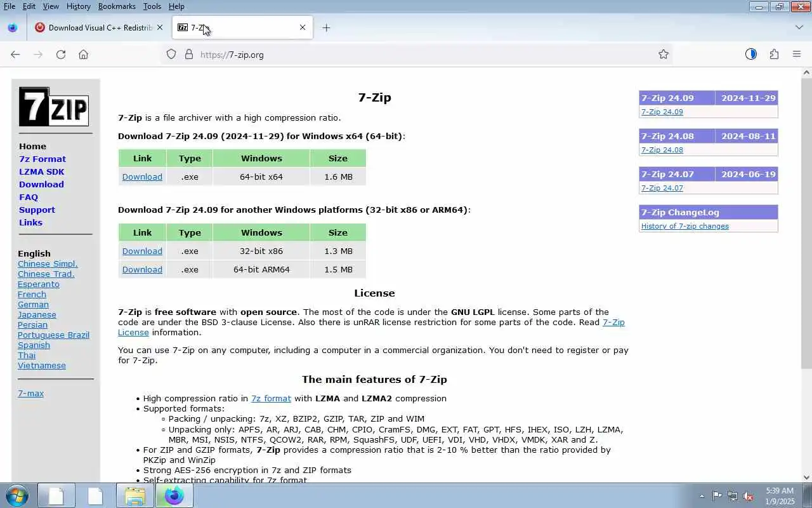Viewport: 812px width, 508px height.
Task: Switch language to Japanese
Action: (x=37, y=314)
